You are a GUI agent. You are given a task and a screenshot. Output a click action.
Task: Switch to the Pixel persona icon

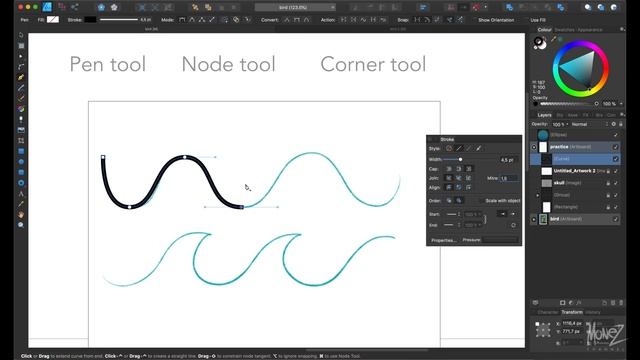pyautogui.click(x=62, y=7)
